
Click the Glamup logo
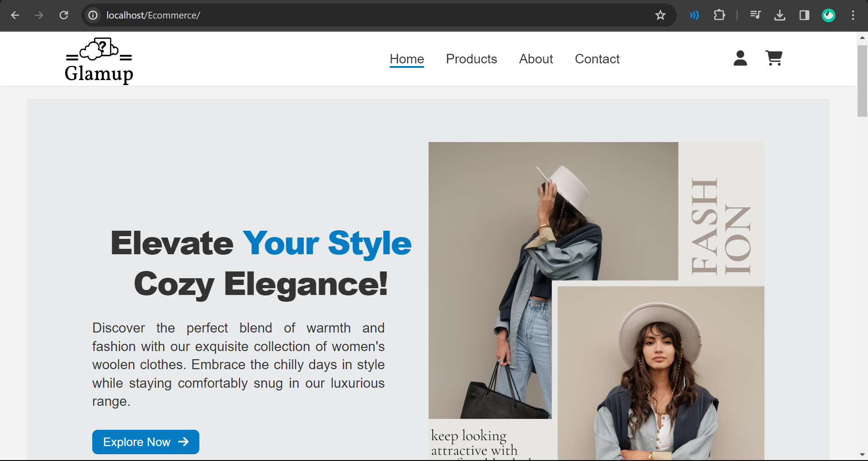click(99, 61)
